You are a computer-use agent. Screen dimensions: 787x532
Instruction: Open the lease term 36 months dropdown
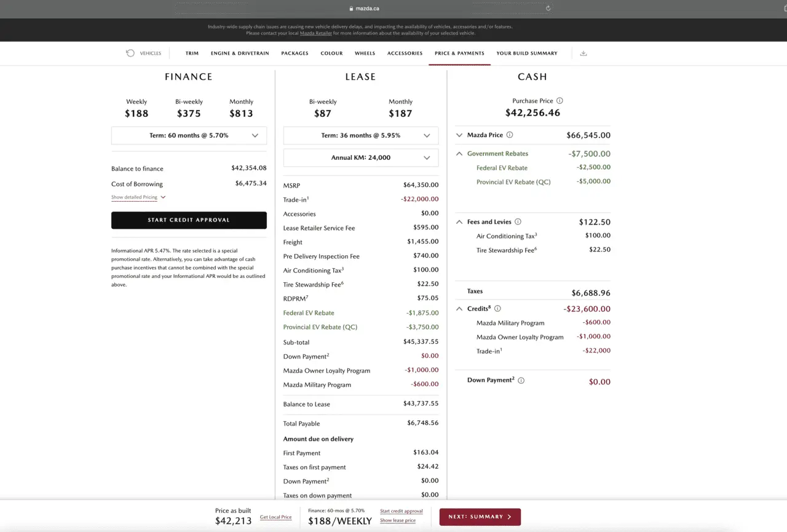[361, 135]
